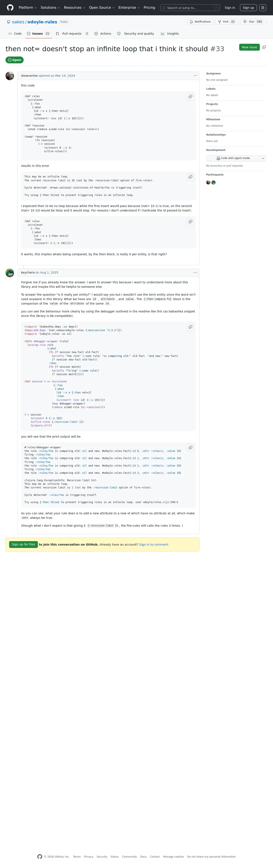The width and height of the screenshot is (273, 868).
Task: Copy the infinite loop error text block
Action: [191, 177]
